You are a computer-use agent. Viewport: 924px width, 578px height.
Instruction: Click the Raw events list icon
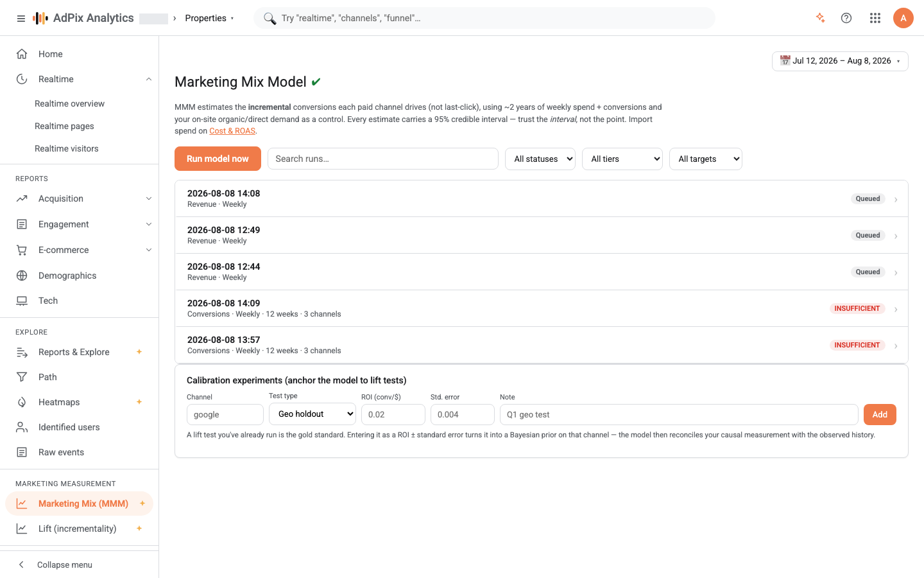coord(22,452)
